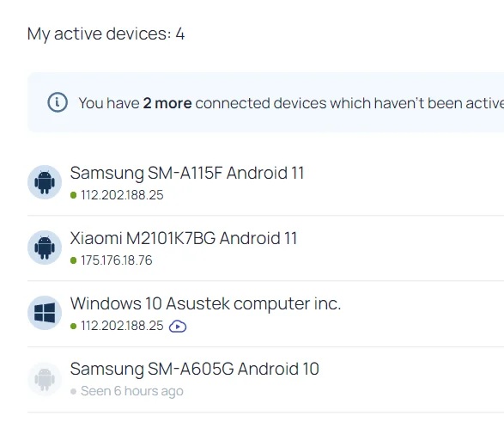
Task: Click the green status dot under Windows 10 Asustek
Action: click(x=73, y=326)
